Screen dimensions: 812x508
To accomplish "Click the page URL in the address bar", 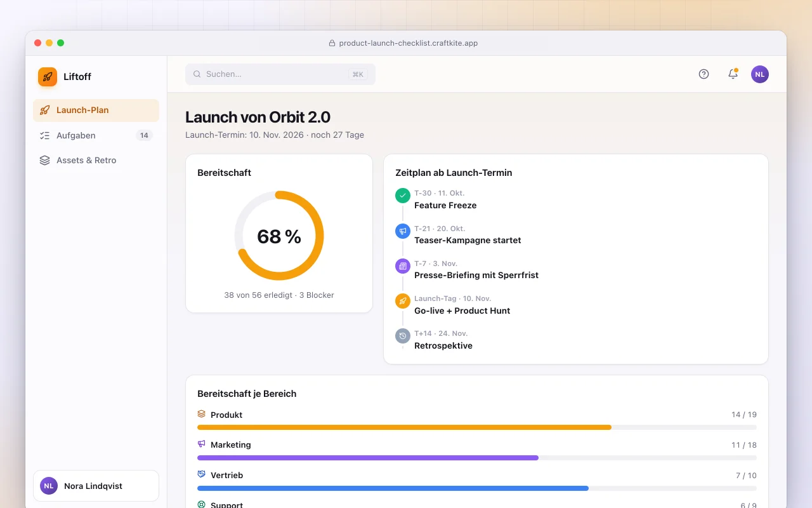I will pos(409,43).
